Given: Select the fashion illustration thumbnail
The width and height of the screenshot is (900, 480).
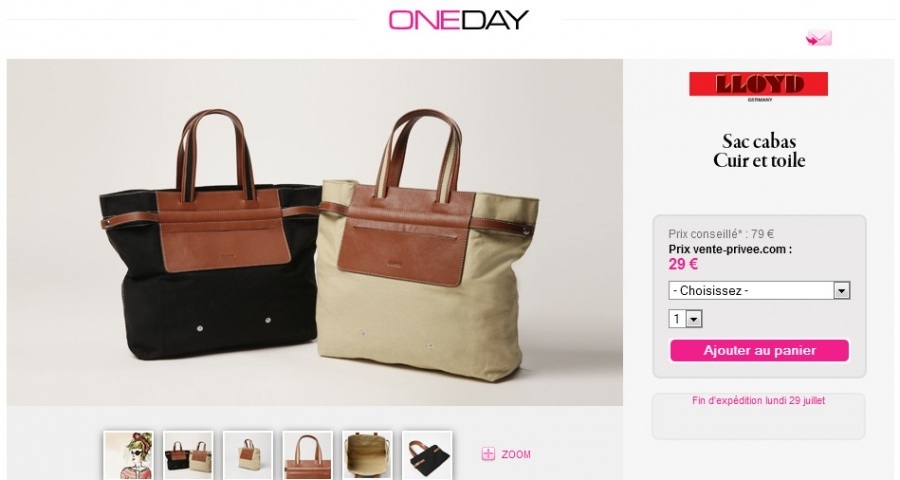Looking at the screenshot, I should point(129,455).
